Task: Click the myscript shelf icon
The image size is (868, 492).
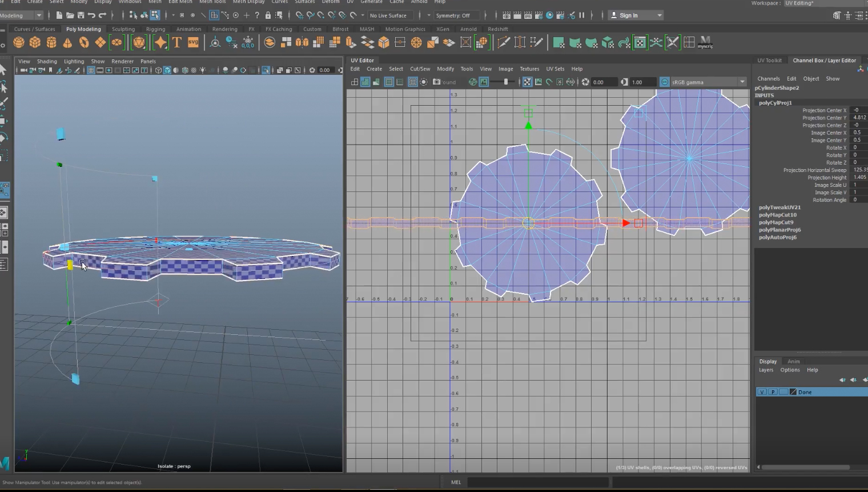Action: (705, 42)
